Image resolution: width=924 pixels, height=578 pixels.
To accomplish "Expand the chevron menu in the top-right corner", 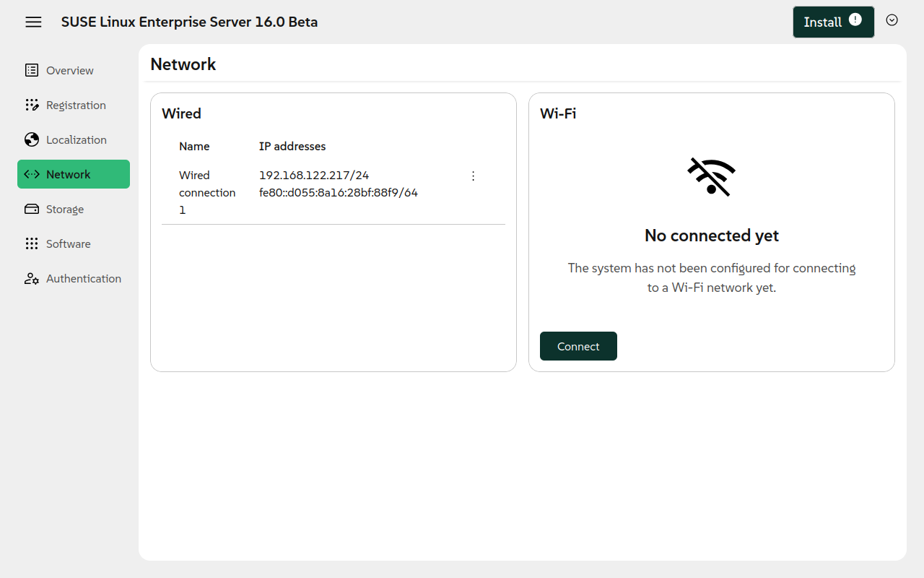I will pos(892,21).
